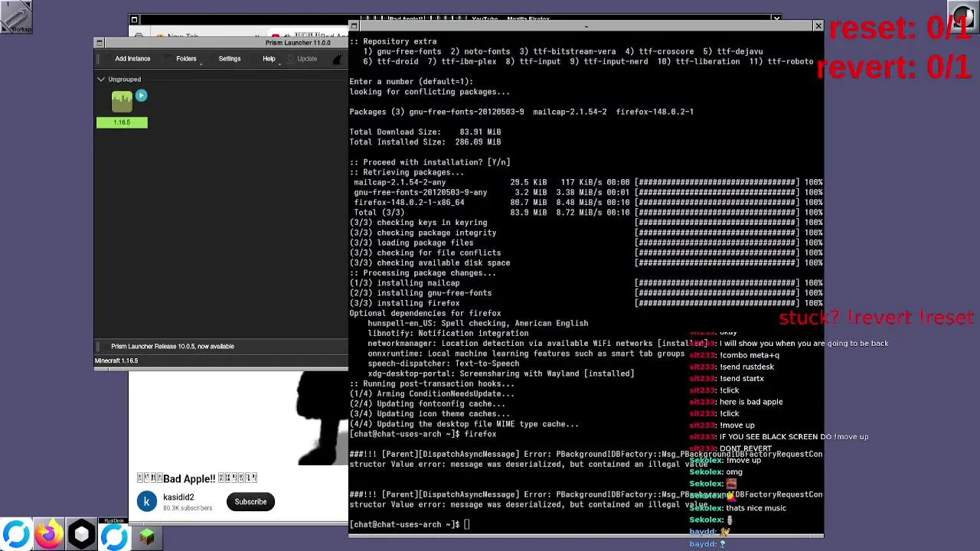The width and height of the screenshot is (980, 551).
Task: Click the top-right desktop corner icon
Action: click(965, 15)
